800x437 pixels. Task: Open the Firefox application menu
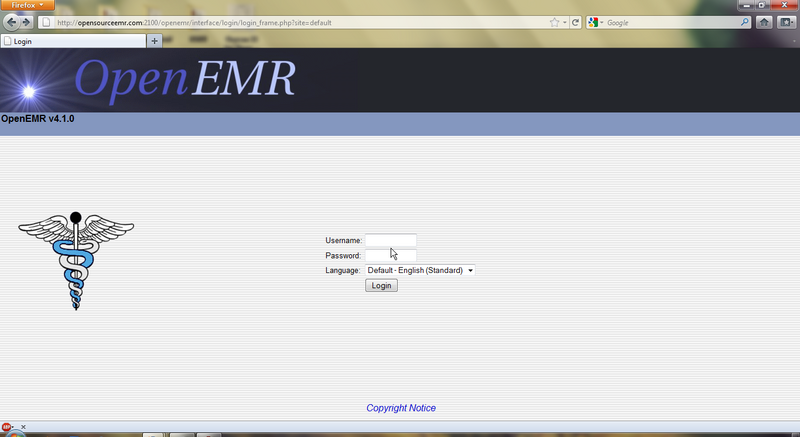coord(28,5)
